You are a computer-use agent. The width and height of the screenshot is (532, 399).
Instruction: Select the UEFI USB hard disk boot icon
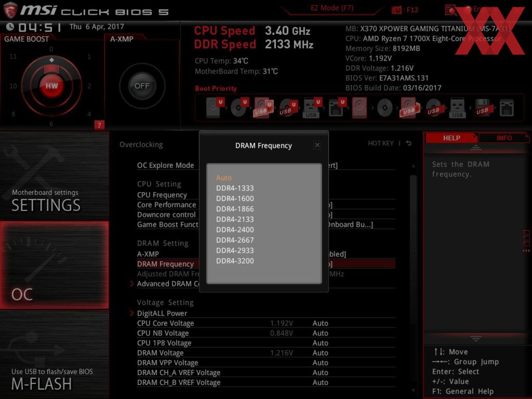coord(263,108)
